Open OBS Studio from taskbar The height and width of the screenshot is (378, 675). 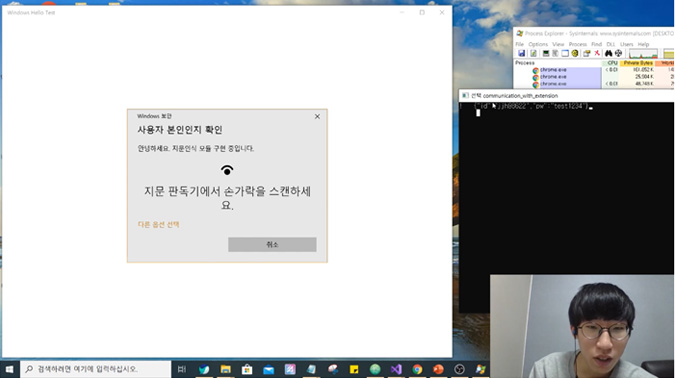tap(459, 369)
